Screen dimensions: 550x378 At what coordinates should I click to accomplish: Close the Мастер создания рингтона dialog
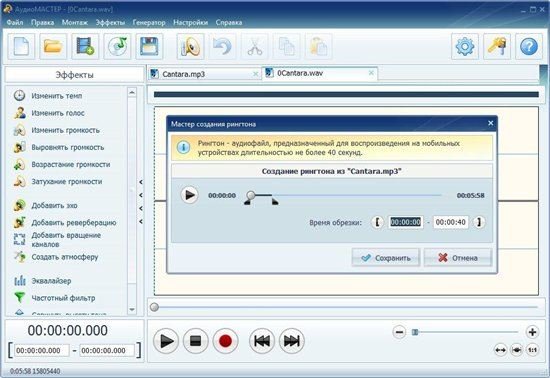pos(490,123)
